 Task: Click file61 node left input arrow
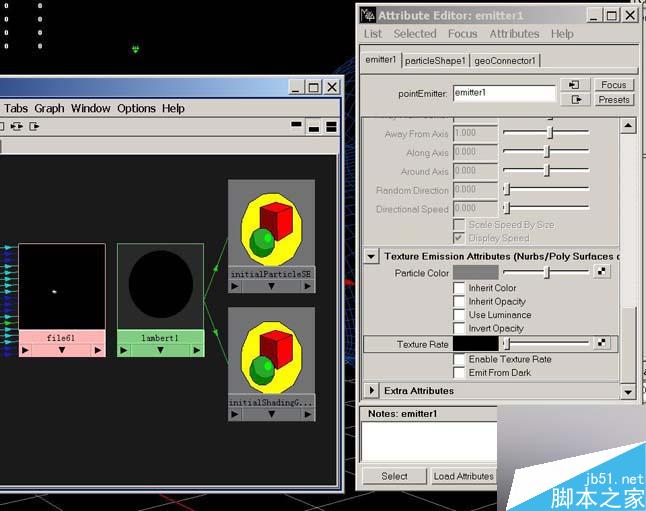[x=25, y=350]
